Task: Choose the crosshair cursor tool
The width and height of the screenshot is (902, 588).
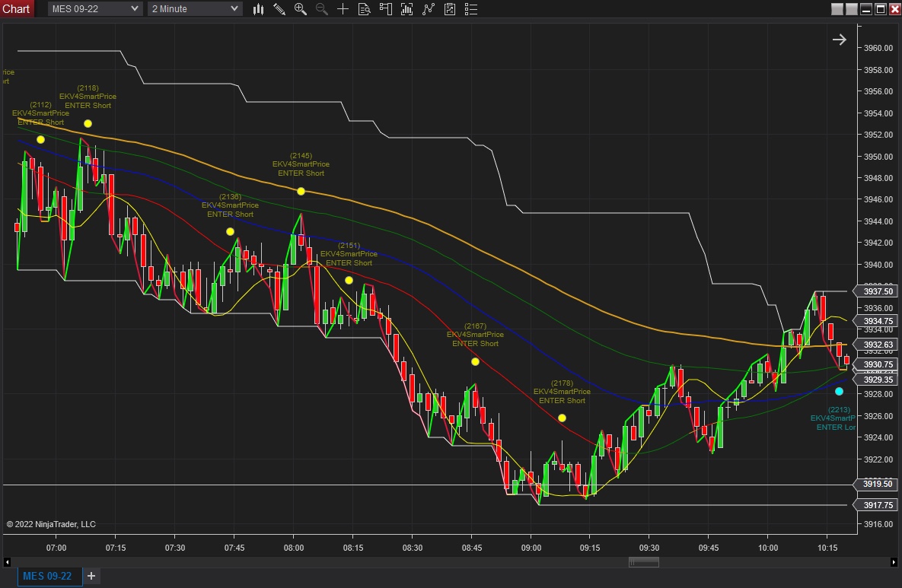Action: click(343, 9)
